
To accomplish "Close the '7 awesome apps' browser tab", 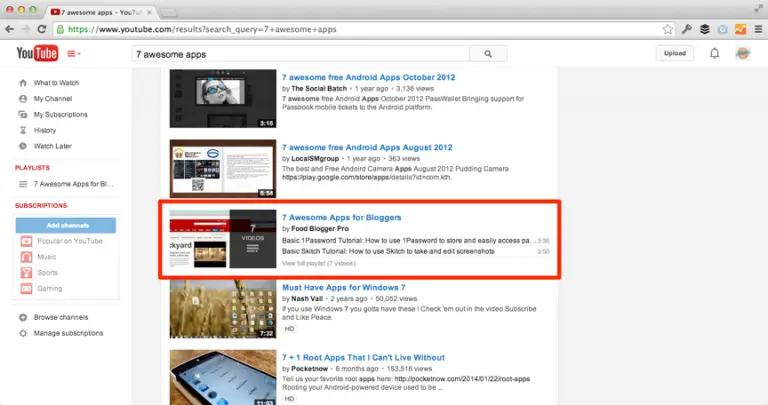I will tap(149, 12).
